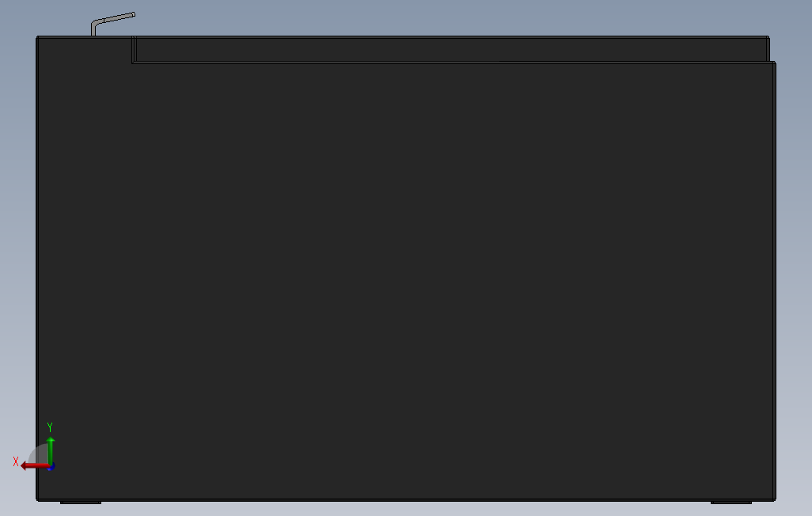Screen dimensions: 812x516
Task: Select the right foot under the box
Action: [x=730, y=502]
